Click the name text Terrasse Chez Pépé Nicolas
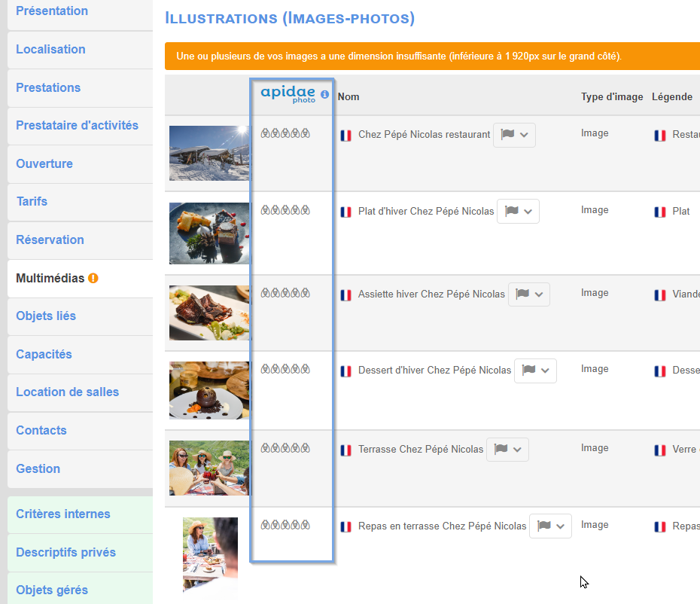This screenshot has height=604, width=700. click(421, 450)
